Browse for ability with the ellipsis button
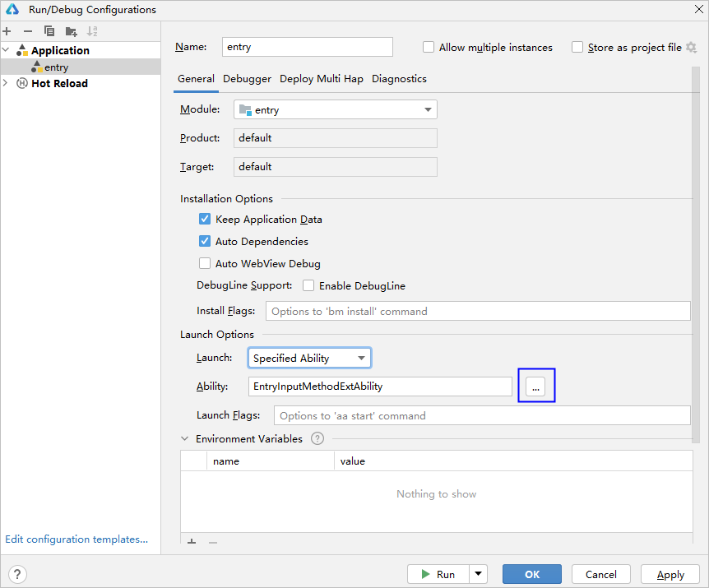This screenshot has height=588, width=709. click(535, 386)
